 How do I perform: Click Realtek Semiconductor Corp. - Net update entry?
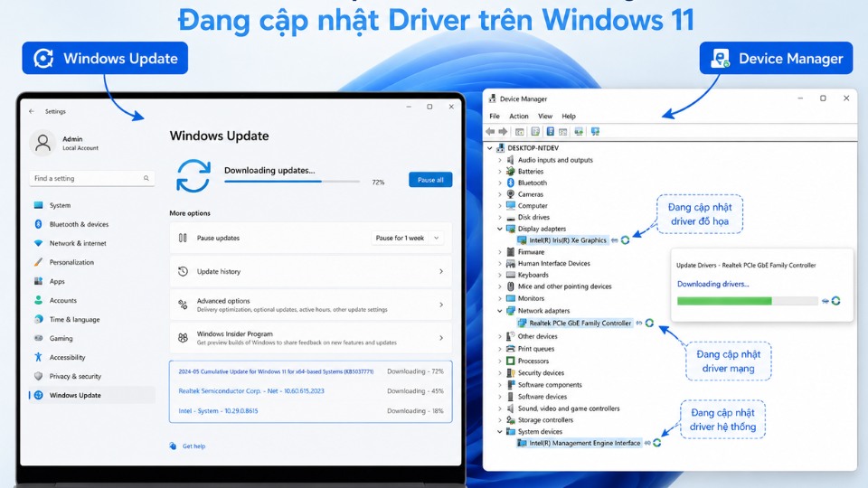pyautogui.click(x=310, y=391)
